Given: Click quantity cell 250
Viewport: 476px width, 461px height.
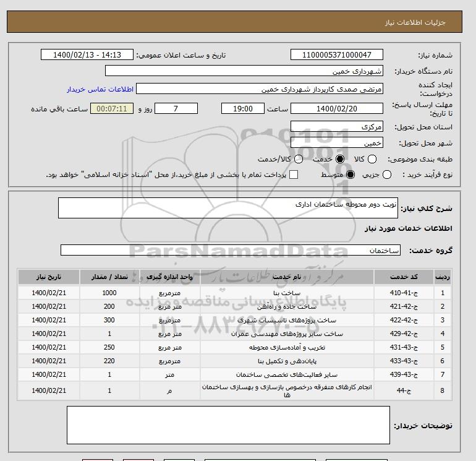Looking at the screenshot, I should (x=109, y=347).
